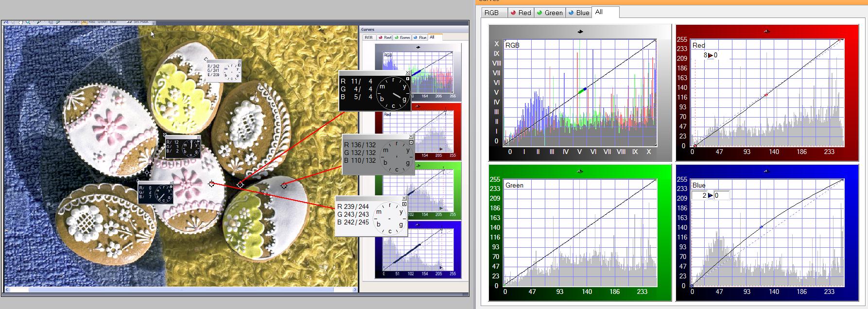This screenshot has width=868, height=309.
Task: Toggle the All chart option in the image toolbar
Action: point(84,22)
